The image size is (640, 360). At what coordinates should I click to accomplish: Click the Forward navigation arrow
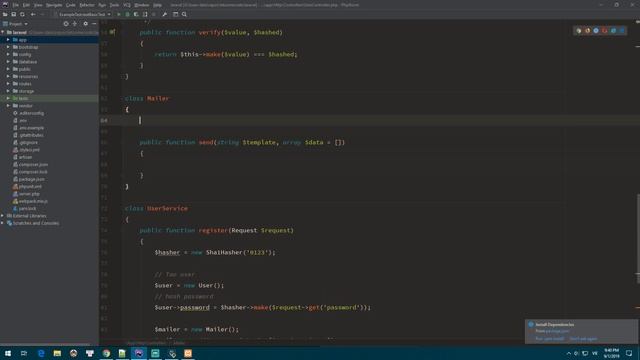[x=42, y=14]
